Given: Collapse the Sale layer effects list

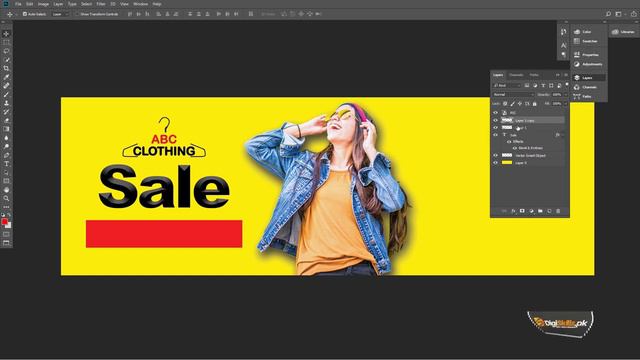Looking at the screenshot, I should pyautogui.click(x=563, y=135).
